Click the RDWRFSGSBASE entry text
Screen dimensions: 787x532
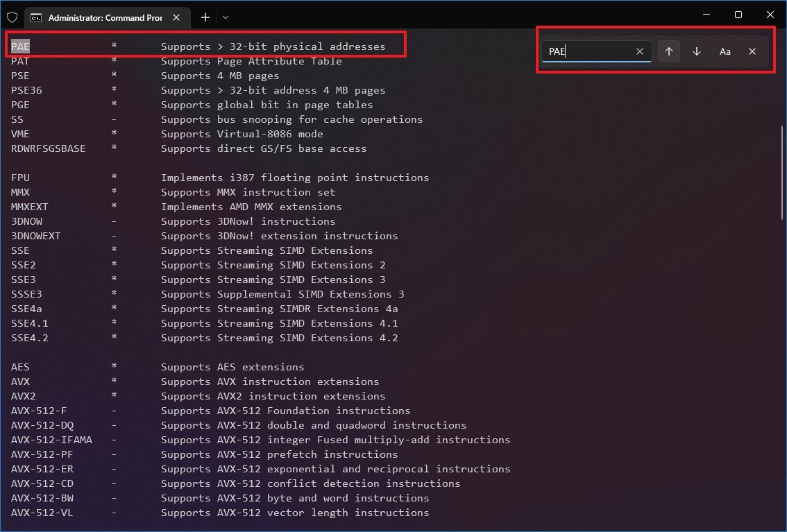pyautogui.click(x=48, y=148)
